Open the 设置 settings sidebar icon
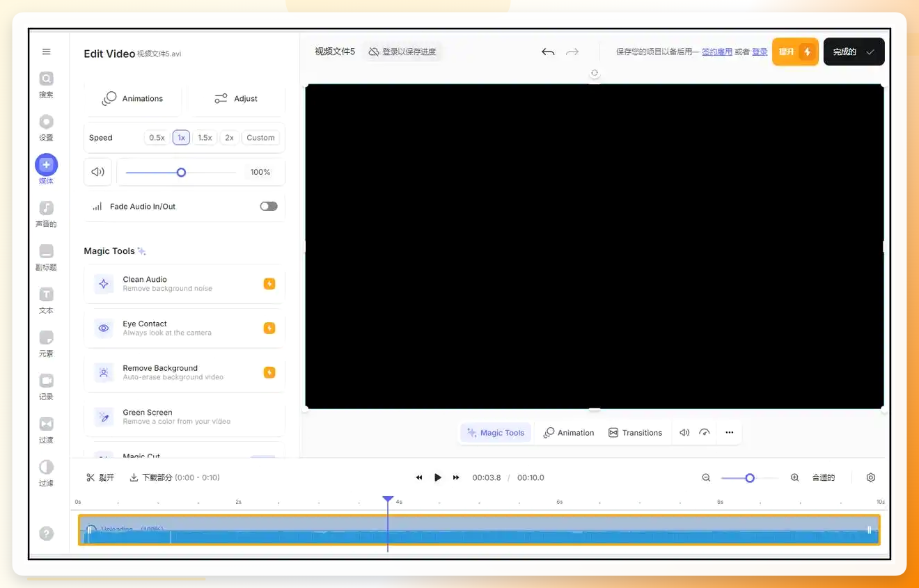This screenshot has width=919, height=588. click(46, 122)
